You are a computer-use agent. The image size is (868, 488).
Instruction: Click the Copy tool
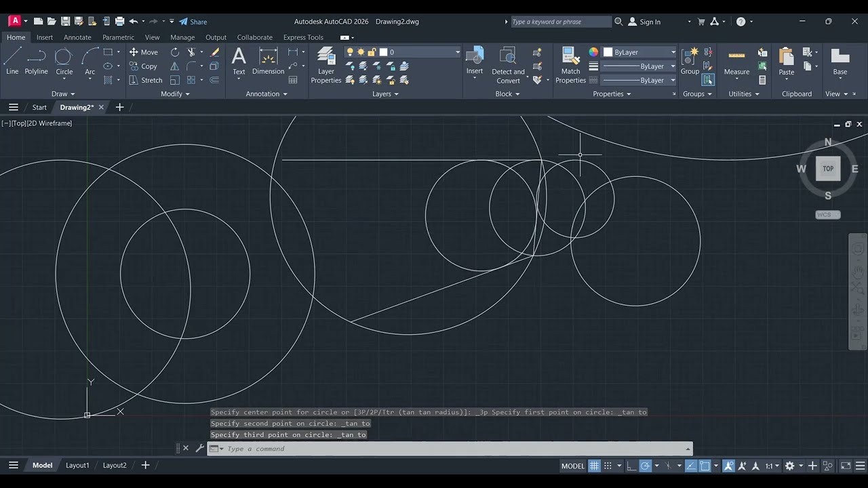(143, 66)
